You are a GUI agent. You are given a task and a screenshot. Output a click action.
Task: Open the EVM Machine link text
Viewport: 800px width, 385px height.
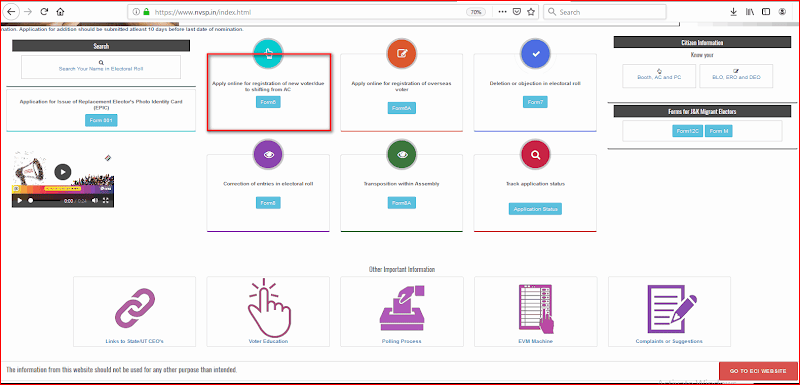point(536,341)
